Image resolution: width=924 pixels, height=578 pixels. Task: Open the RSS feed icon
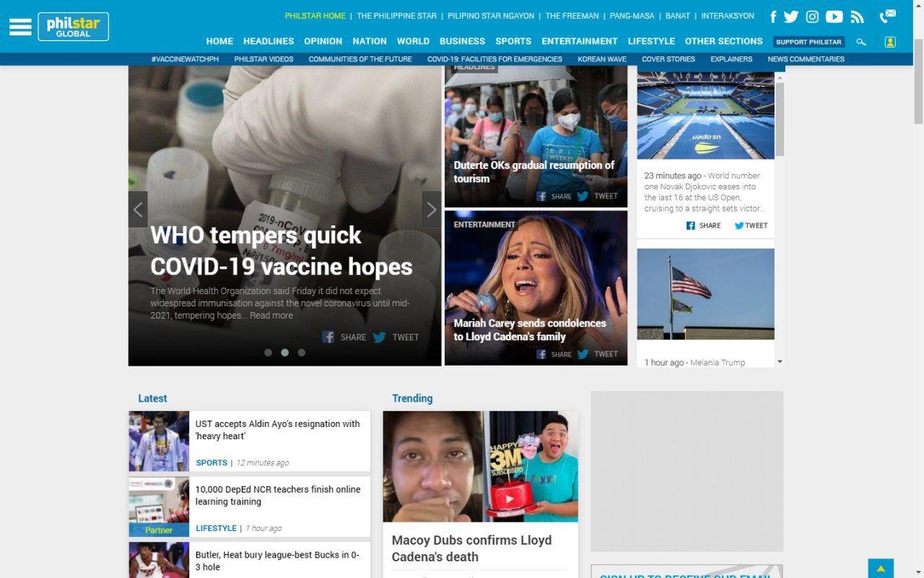(x=857, y=17)
